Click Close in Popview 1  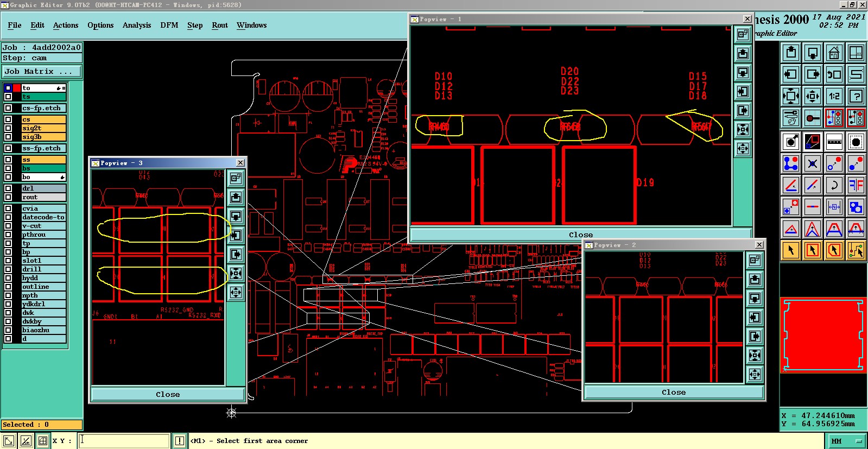coord(580,235)
